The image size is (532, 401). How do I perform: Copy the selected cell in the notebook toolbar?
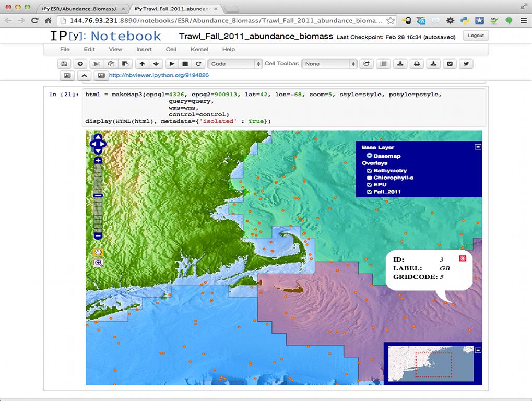111,64
